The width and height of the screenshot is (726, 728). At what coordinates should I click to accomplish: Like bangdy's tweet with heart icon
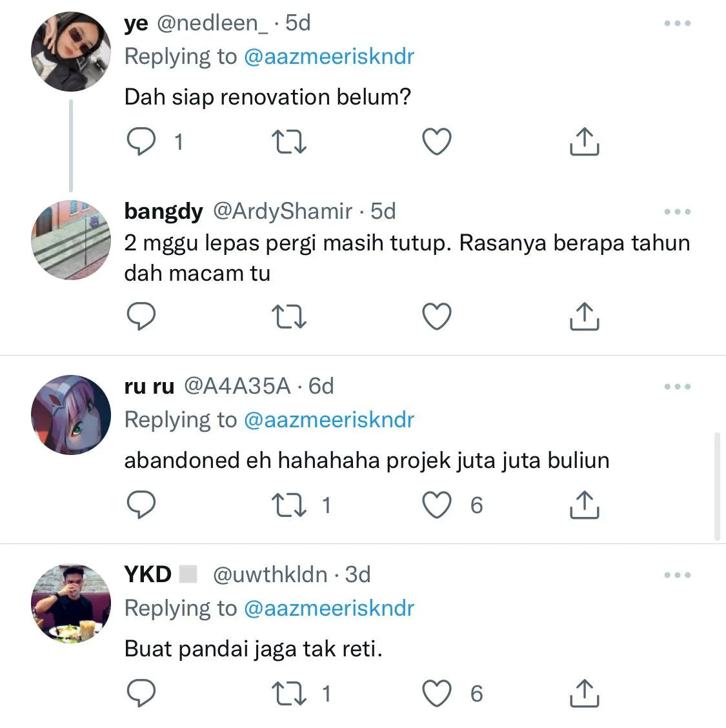coord(436,316)
